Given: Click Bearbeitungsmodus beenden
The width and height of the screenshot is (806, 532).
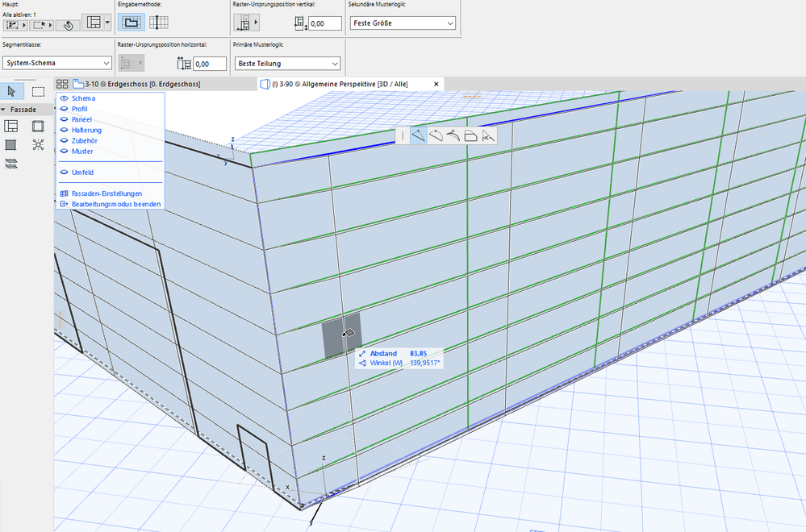Looking at the screenshot, I should point(115,204).
